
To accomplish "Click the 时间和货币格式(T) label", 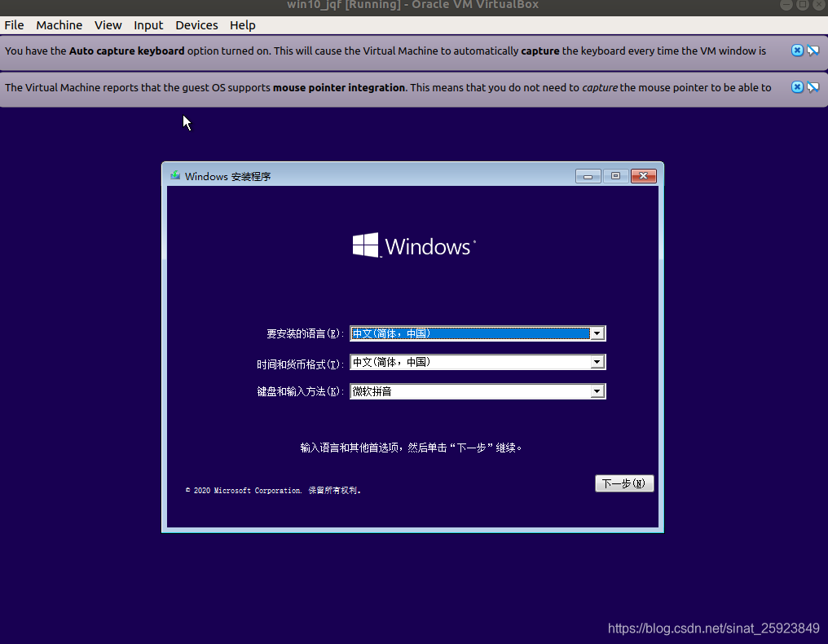I will pos(301,364).
